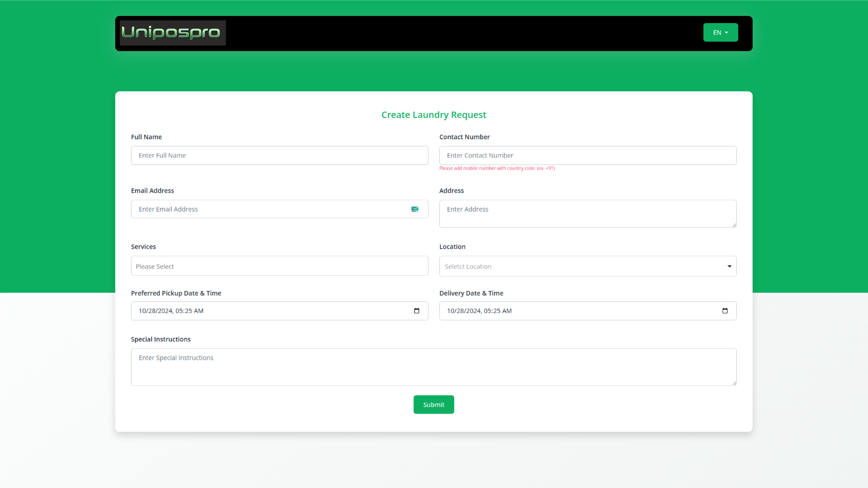Click into the Contact Number field

[588, 155]
